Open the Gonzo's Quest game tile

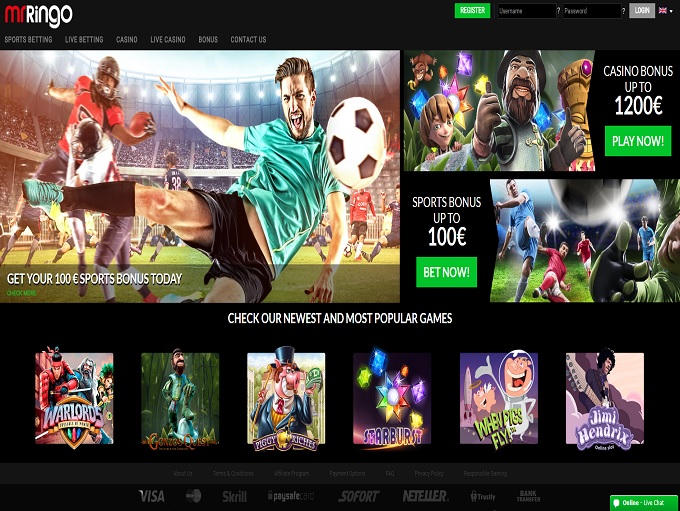pos(180,398)
